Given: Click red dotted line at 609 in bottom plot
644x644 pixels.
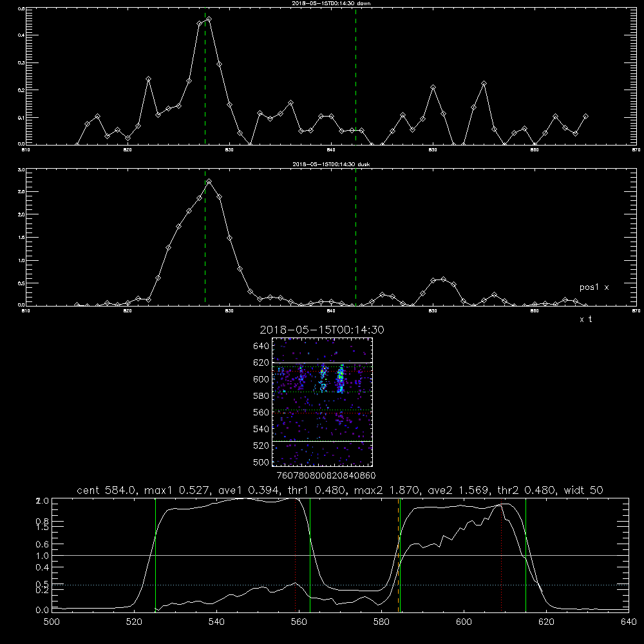Looking at the screenshot, I should (502, 555).
